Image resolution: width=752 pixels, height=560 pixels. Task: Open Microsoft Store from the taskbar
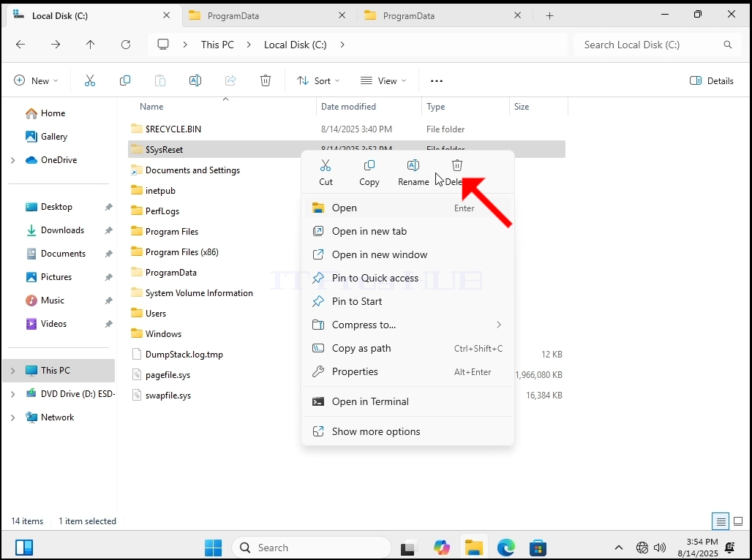[x=538, y=548]
